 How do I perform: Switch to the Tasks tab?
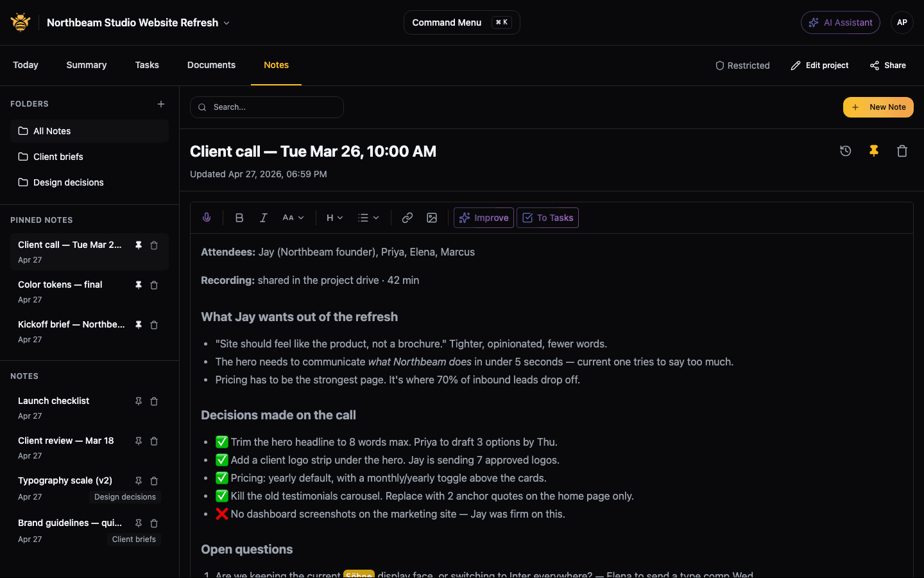[147, 65]
